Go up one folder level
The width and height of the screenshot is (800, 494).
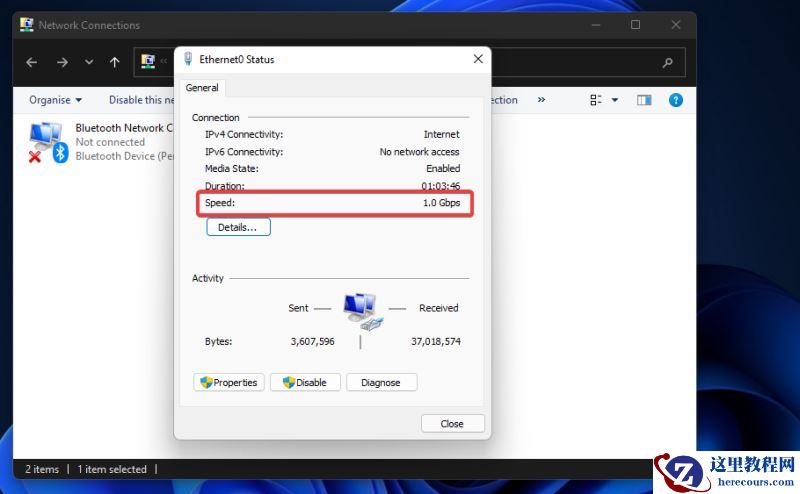[x=115, y=62]
